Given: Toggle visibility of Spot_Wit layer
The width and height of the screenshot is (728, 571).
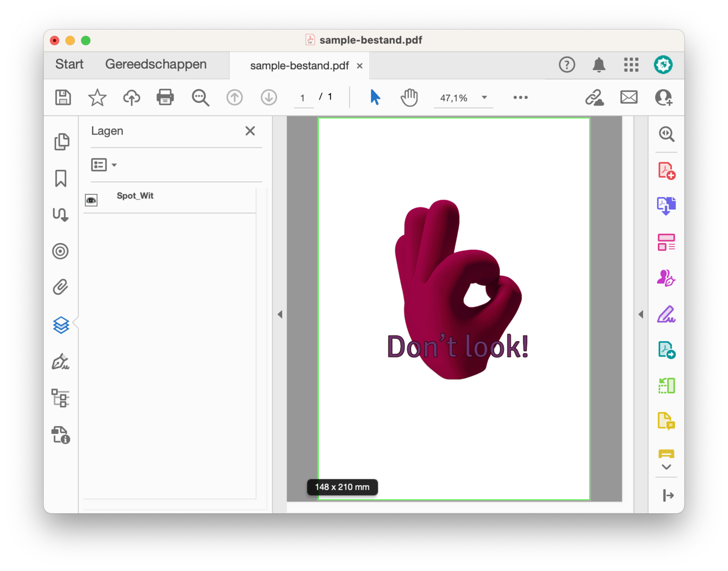Looking at the screenshot, I should click(x=92, y=201).
